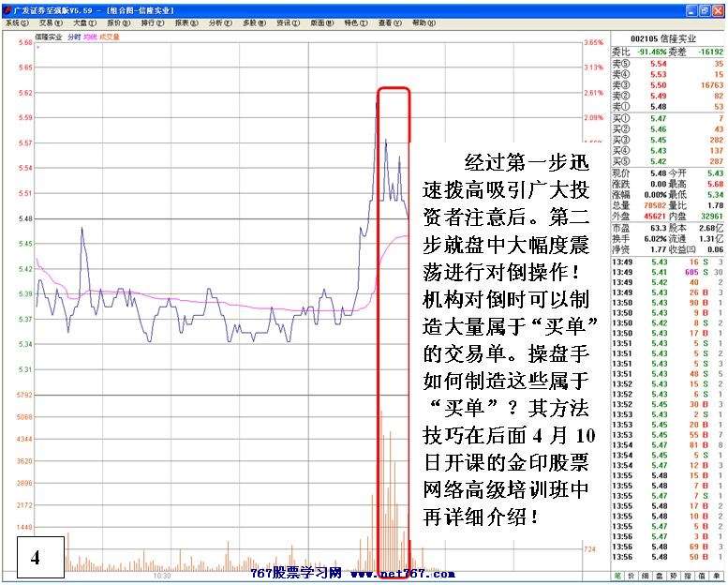This screenshot has width=728, height=585.
Task: Switch to the 盘 tab
Action: click(x=660, y=577)
